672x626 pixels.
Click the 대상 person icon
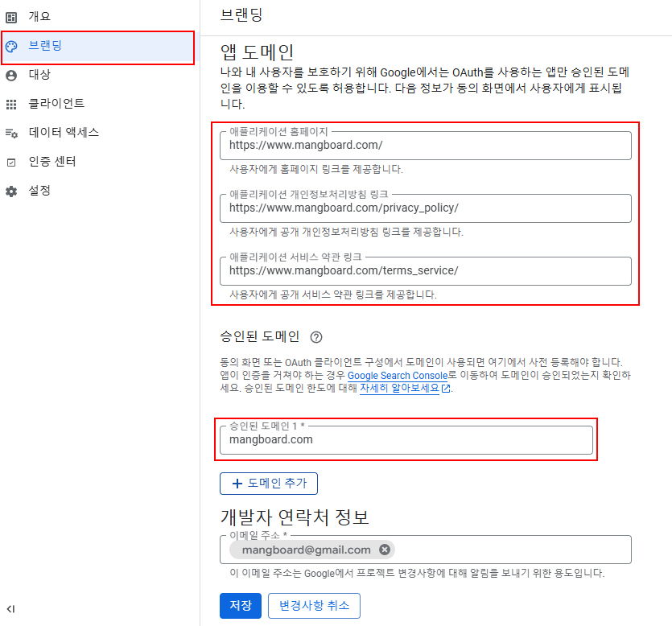(11, 76)
